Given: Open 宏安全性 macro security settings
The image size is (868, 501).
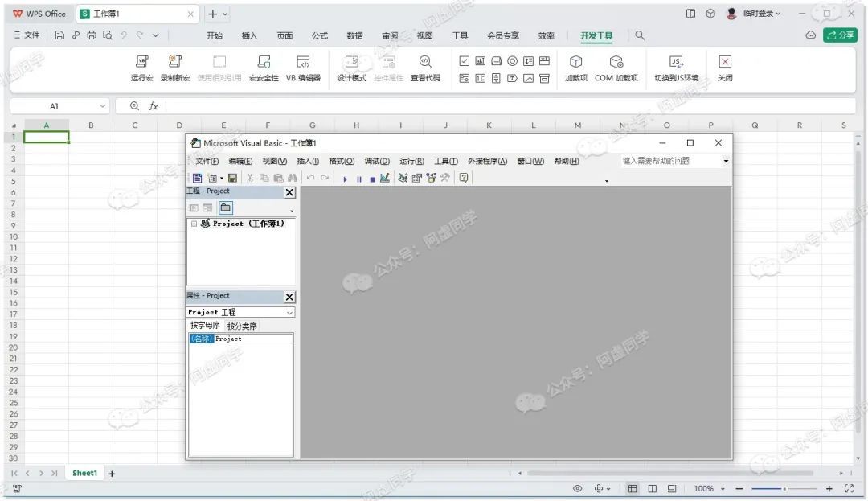Looking at the screenshot, I should 264,63.
